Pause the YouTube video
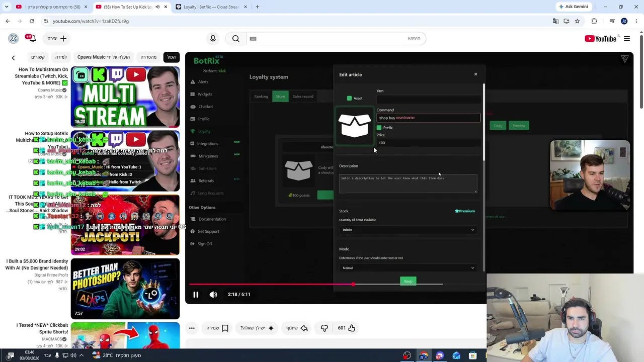This screenshot has height=362, width=644. (196, 295)
